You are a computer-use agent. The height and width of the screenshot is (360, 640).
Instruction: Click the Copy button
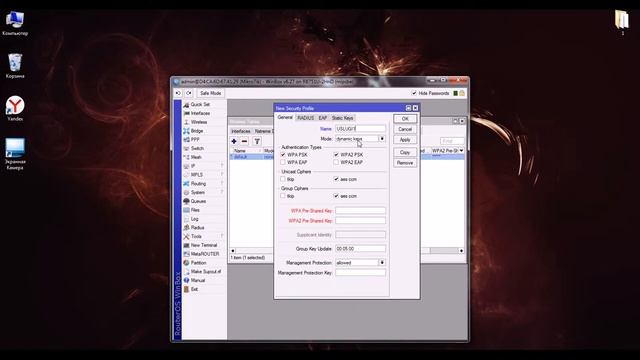pos(405,152)
